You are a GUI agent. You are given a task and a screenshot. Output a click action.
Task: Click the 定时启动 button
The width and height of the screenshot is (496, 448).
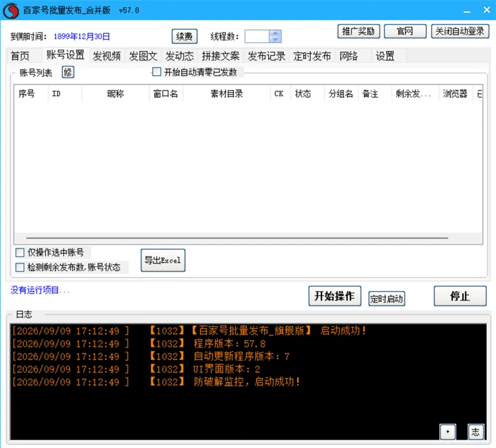coord(387,299)
